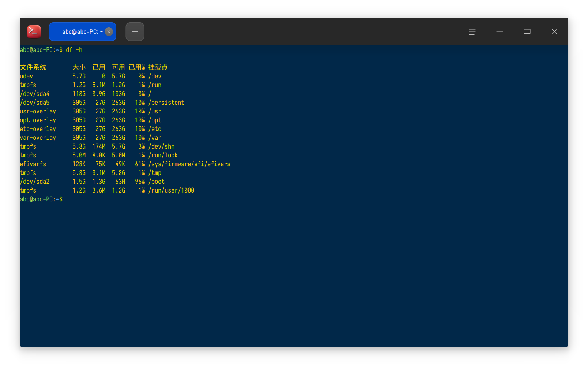Click the /sys/firmware/efi/efivars mount point

[189, 164]
